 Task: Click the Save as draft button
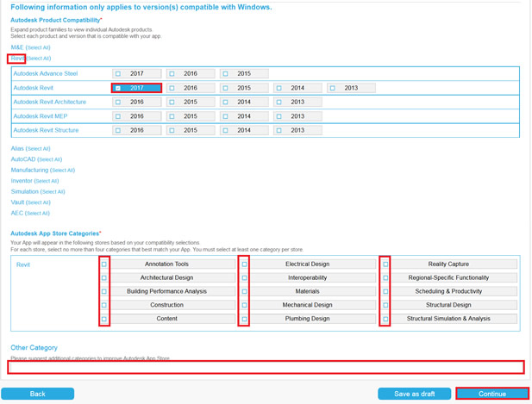pos(414,394)
